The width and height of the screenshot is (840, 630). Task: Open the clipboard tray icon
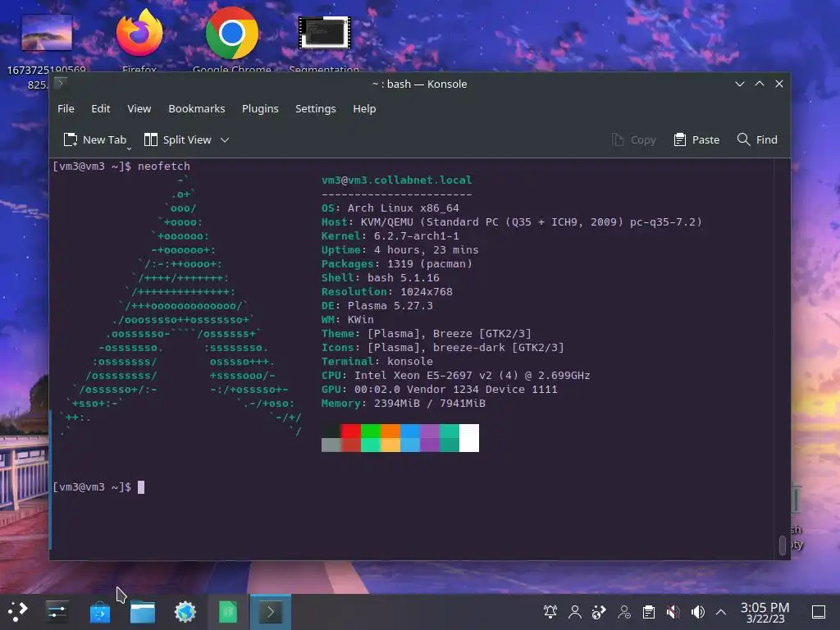(649, 612)
